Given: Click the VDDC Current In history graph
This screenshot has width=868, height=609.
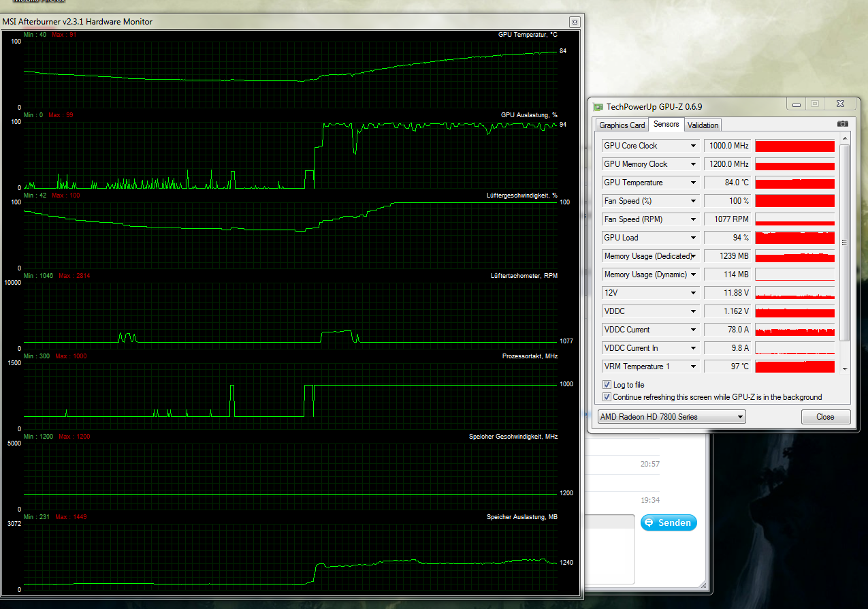Looking at the screenshot, I should point(794,348).
